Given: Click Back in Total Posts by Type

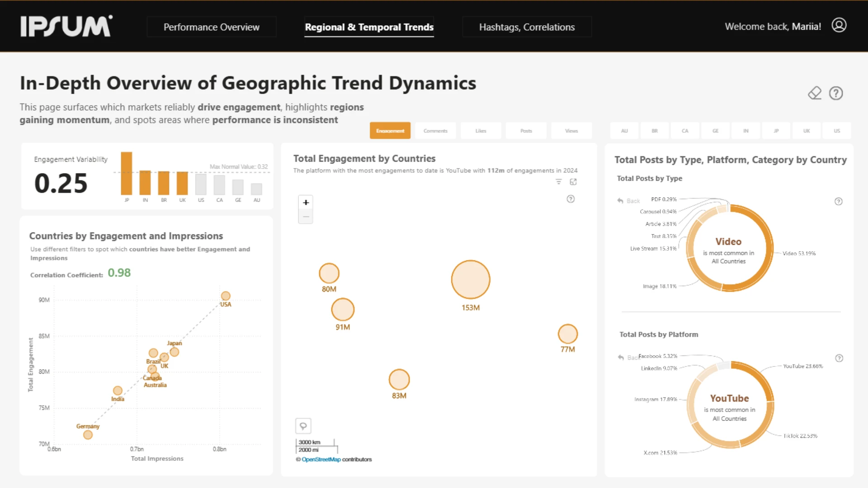Looking at the screenshot, I should [629, 201].
